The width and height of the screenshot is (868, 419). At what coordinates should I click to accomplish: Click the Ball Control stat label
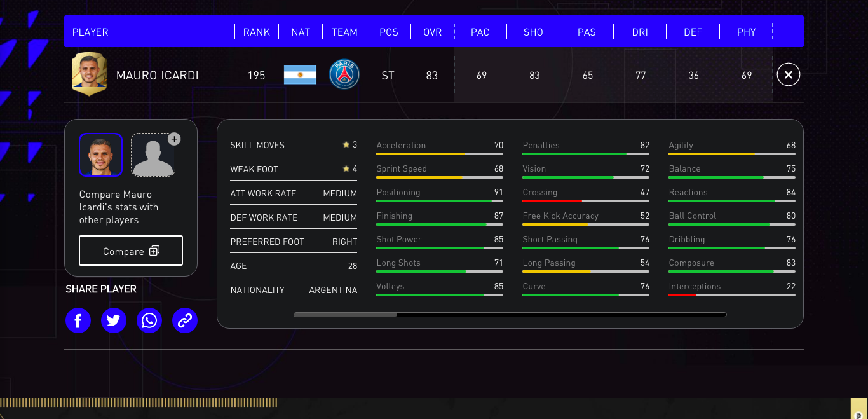point(693,216)
